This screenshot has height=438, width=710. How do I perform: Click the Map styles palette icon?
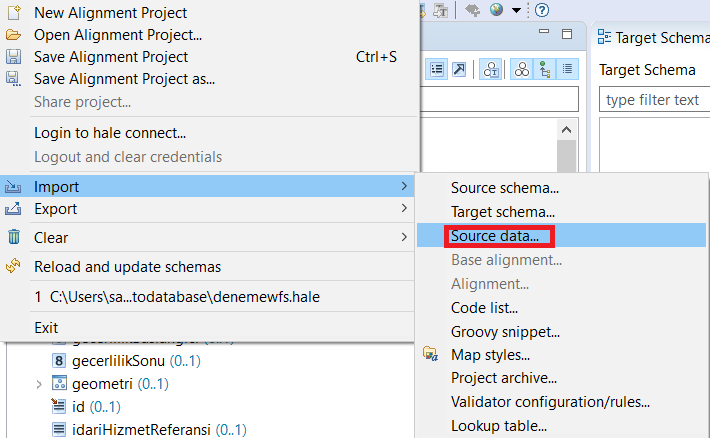[430, 354]
